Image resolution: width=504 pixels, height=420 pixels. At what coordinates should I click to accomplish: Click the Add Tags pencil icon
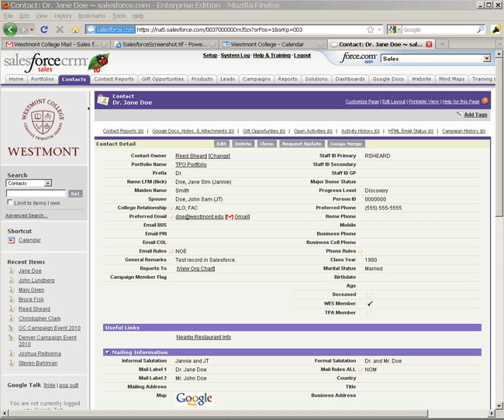click(459, 115)
